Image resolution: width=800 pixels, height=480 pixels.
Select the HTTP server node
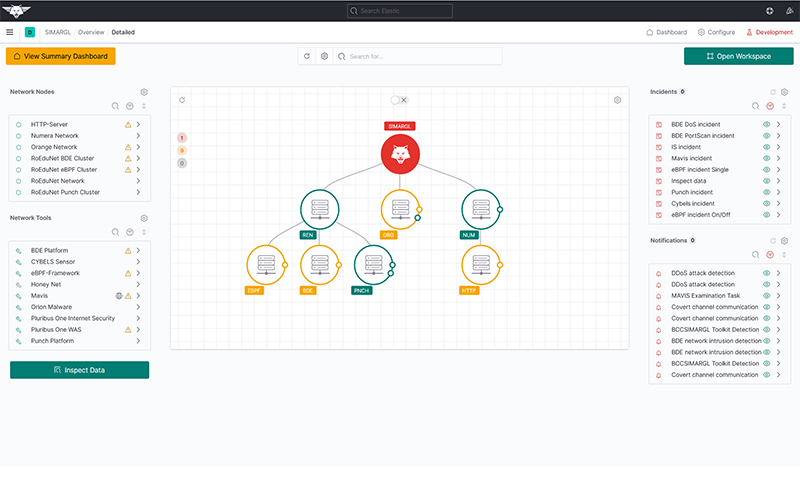tap(481, 265)
